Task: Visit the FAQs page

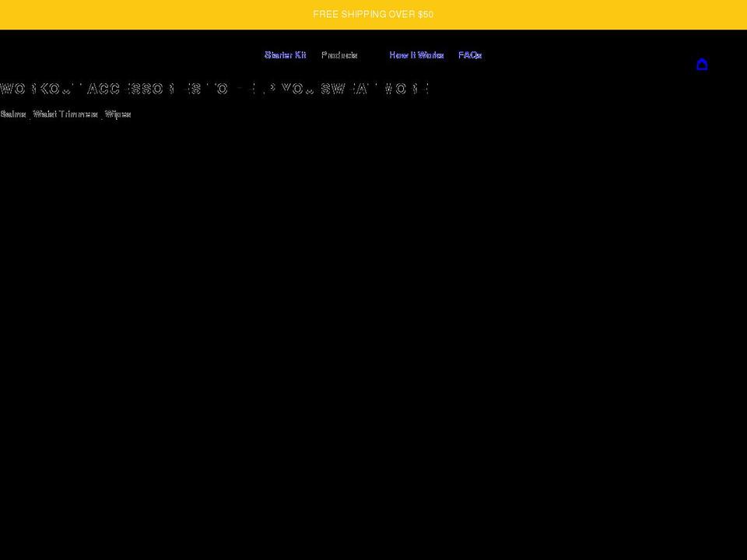Action: click(470, 55)
